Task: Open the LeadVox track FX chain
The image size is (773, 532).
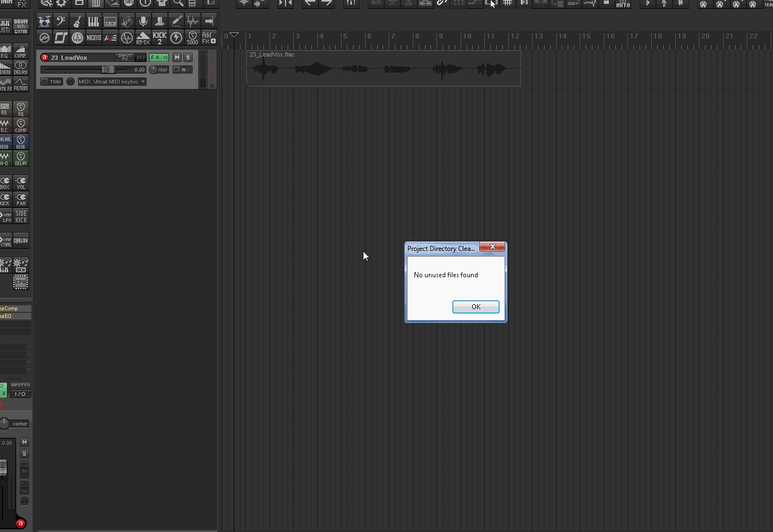Action: [155, 58]
